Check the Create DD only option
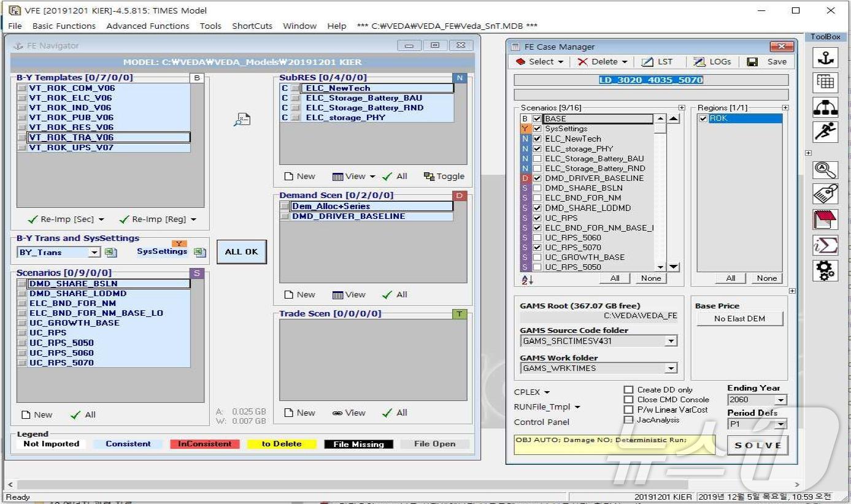The height and width of the screenshot is (504, 851). pyautogui.click(x=628, y=390)
